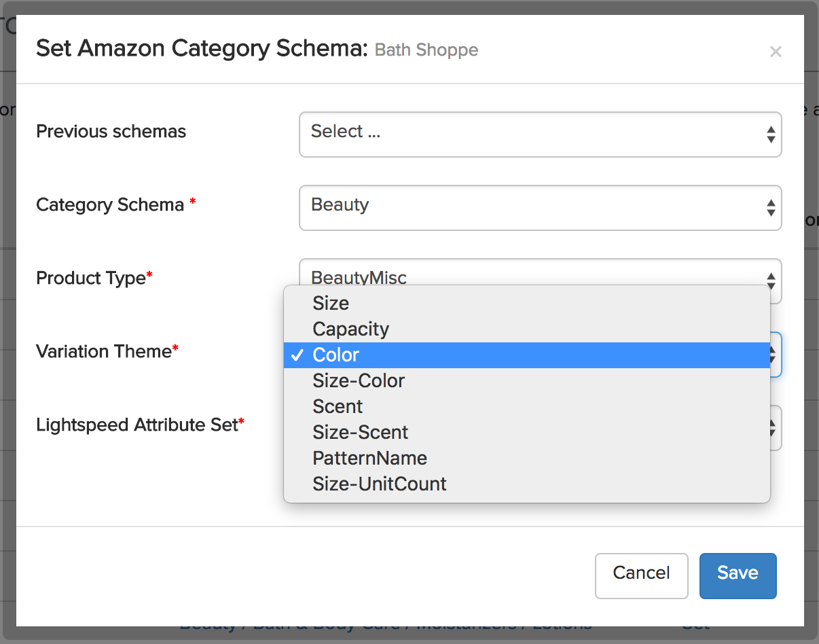
Task: Click the Lightspeed Attribute Set select arrows
Action: (x=775, y=428)
